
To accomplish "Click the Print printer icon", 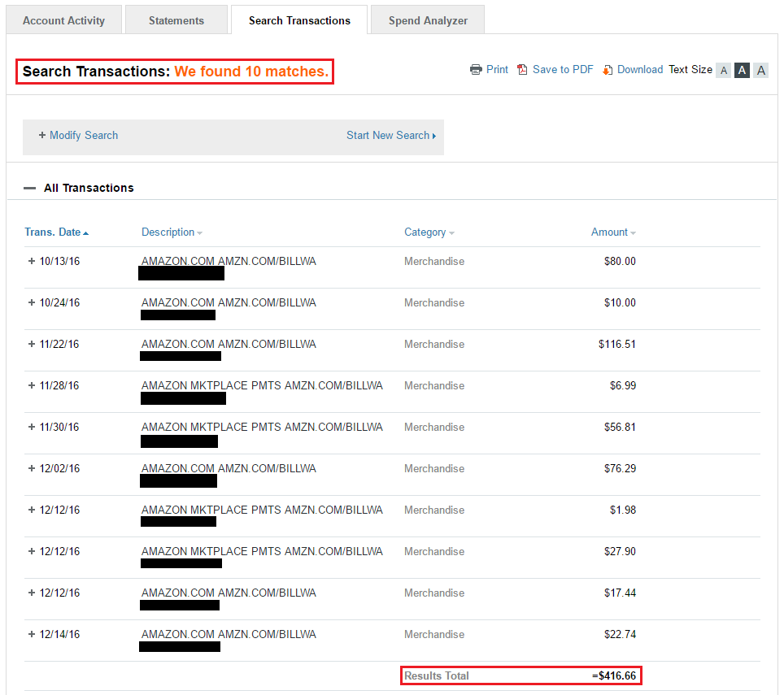I will point(476,70).
